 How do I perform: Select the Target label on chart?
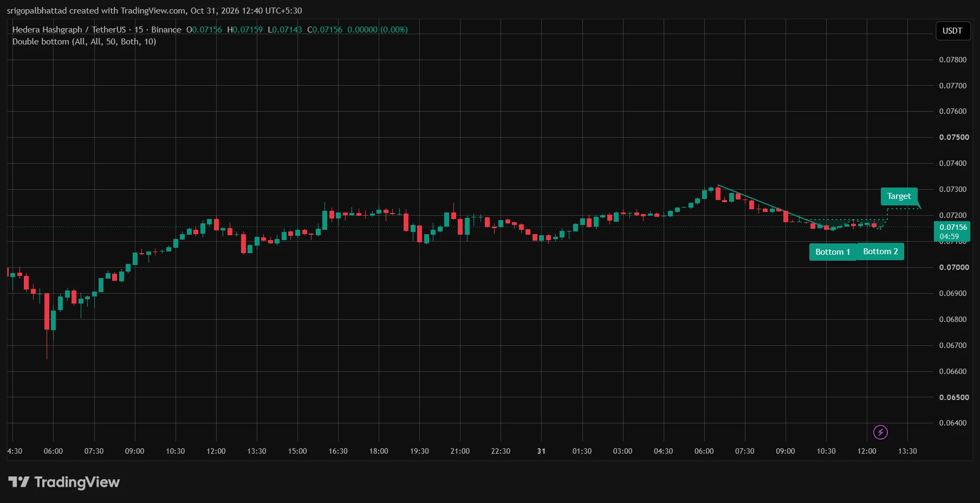pos(899,196)
